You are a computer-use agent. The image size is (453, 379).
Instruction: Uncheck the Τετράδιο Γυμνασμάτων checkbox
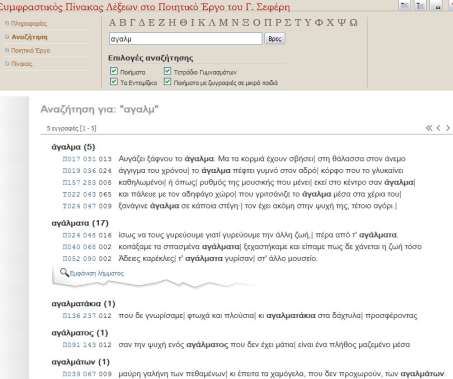click(x=167, y=71)
